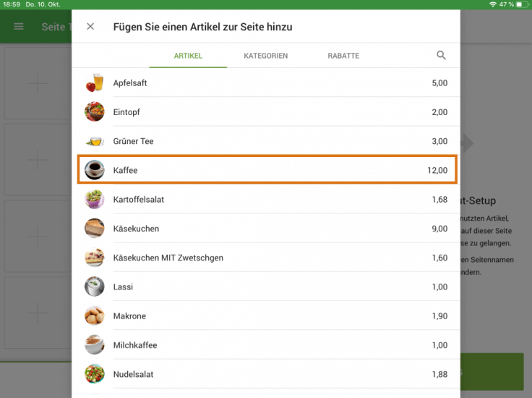
Task: Switch to the Kategorien tab
Action: point(266,56)
